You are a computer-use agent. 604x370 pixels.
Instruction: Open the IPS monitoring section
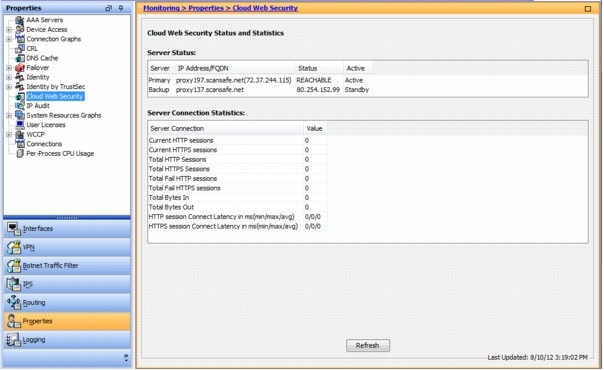pyautogui.click(x=67, y=284)
